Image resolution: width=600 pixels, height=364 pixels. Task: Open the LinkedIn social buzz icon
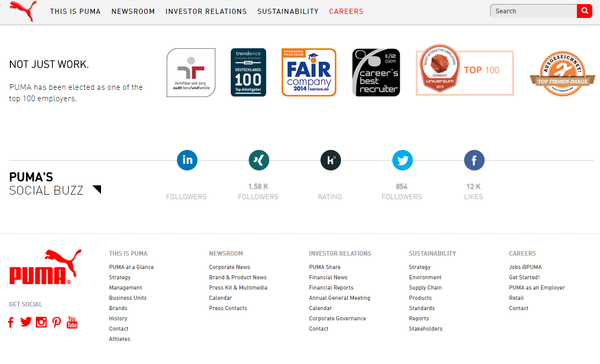[x=187, y=160]
